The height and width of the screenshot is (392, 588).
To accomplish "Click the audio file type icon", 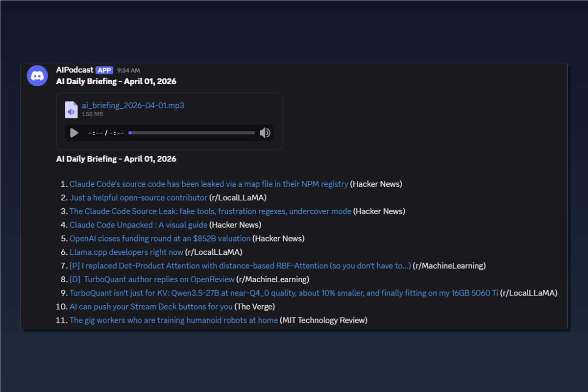I will click(x=71, y=110).
